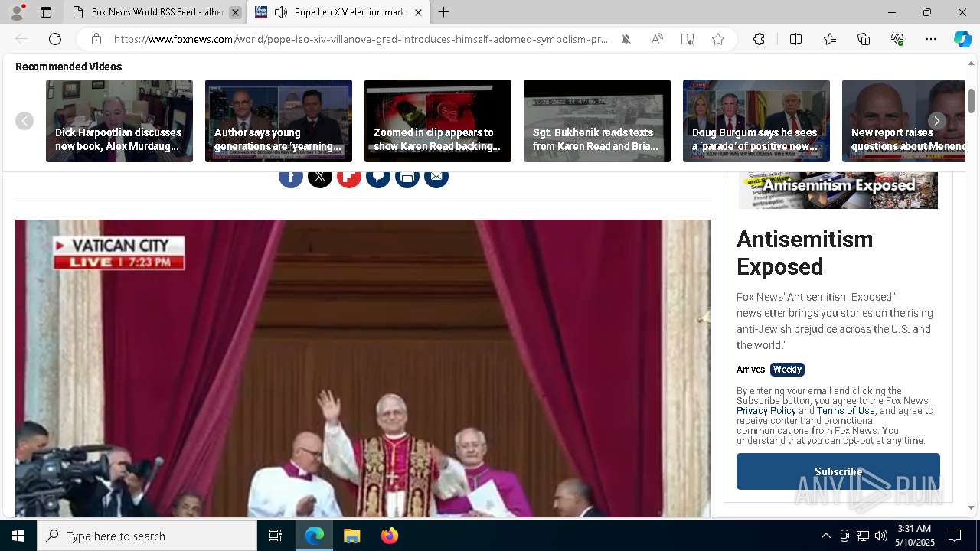This screenshot has width=980, height=551.
Task: Add page to favorites star
Action: 718,39
